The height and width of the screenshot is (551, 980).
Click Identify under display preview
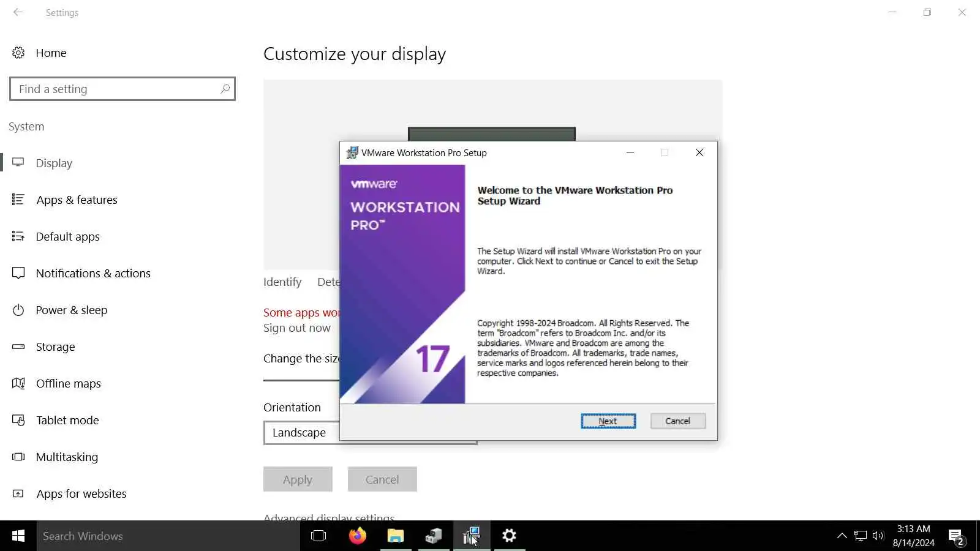(x=282, y=282)
